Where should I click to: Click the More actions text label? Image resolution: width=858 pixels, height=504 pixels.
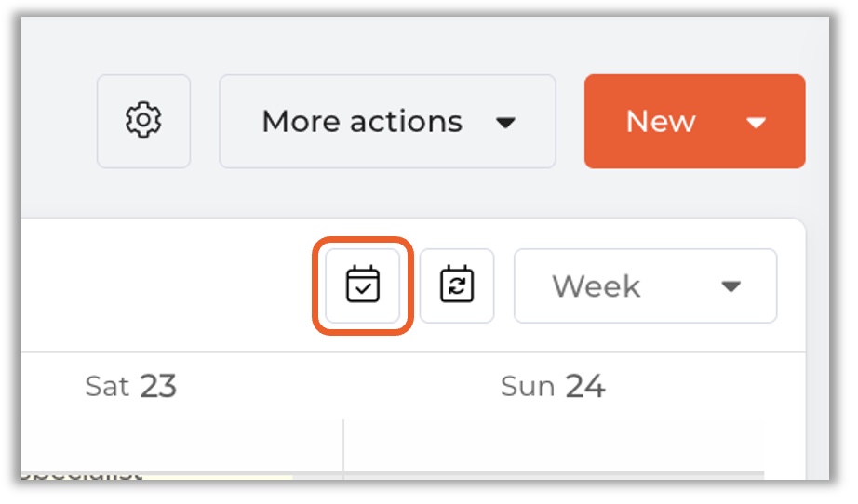point(362,122)
